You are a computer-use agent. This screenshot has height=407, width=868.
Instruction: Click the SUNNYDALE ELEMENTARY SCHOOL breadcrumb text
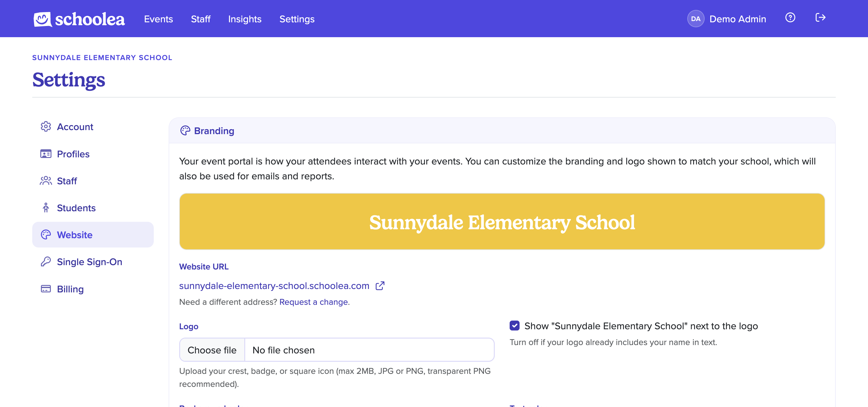pos(102,58)
